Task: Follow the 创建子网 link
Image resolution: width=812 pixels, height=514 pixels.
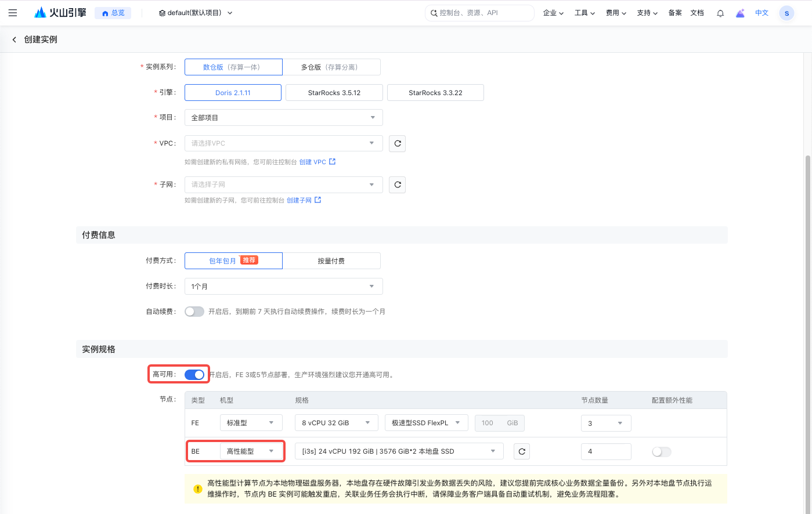Action: tap(304, 200)
